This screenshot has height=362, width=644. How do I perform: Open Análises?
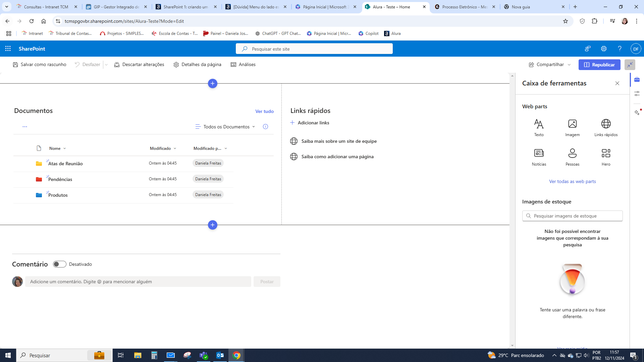243,65
